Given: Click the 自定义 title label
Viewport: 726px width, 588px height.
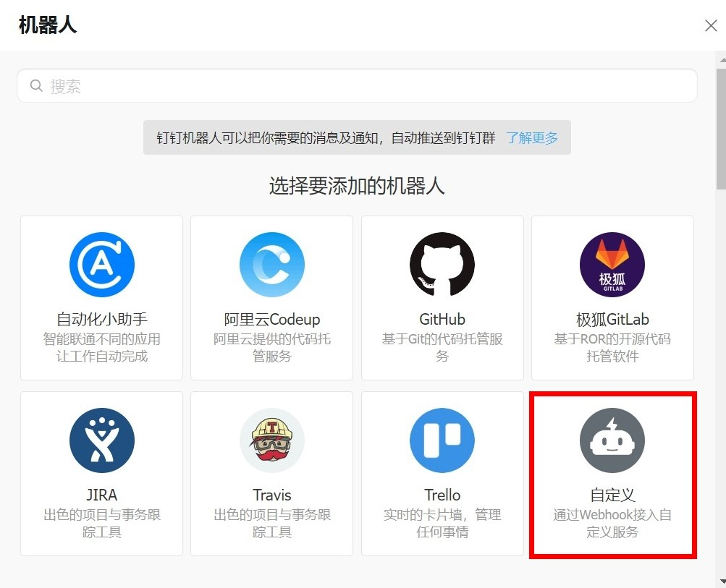Looking at the screenshot, I should [x=612, y=495].
